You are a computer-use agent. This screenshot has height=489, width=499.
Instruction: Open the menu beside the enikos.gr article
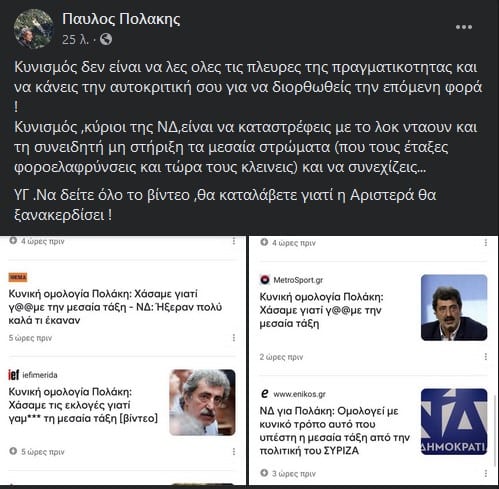pyautogui.click(x=486, y=473)
